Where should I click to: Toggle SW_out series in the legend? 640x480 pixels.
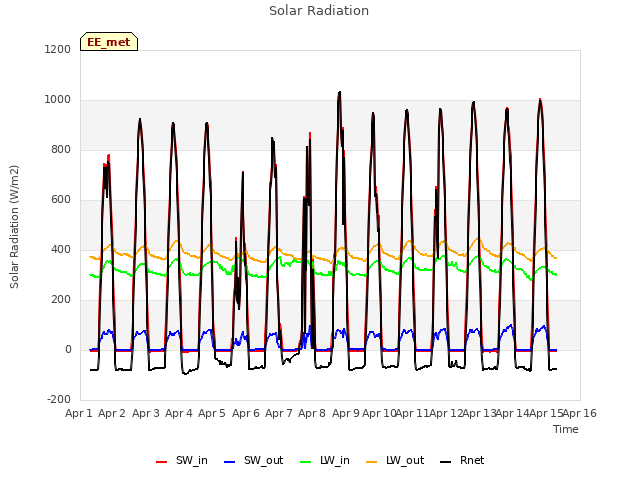point(253,461)
